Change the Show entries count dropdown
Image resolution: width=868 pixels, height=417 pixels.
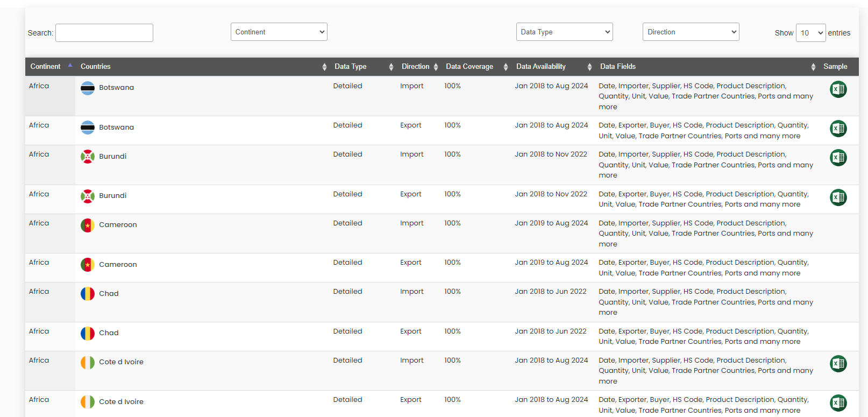811,33
